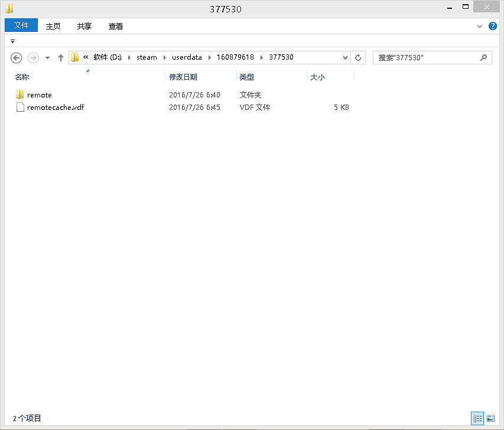Select the remotecache.vdf file
The width and height of the screenshot is (504, 430).
tap(55, 107)
